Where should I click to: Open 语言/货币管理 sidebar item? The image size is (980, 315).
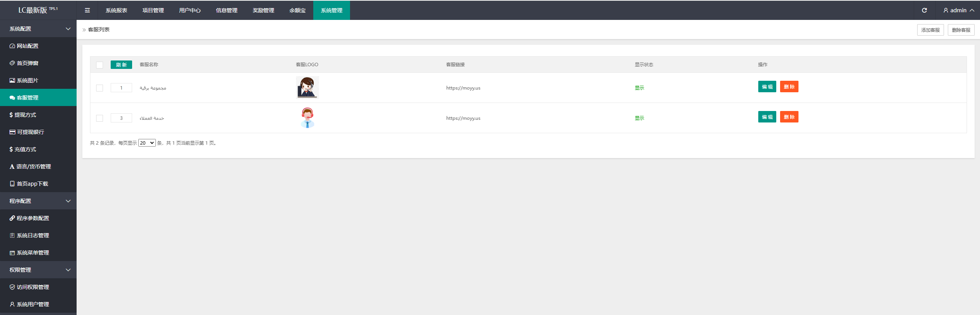coord(34,166)
